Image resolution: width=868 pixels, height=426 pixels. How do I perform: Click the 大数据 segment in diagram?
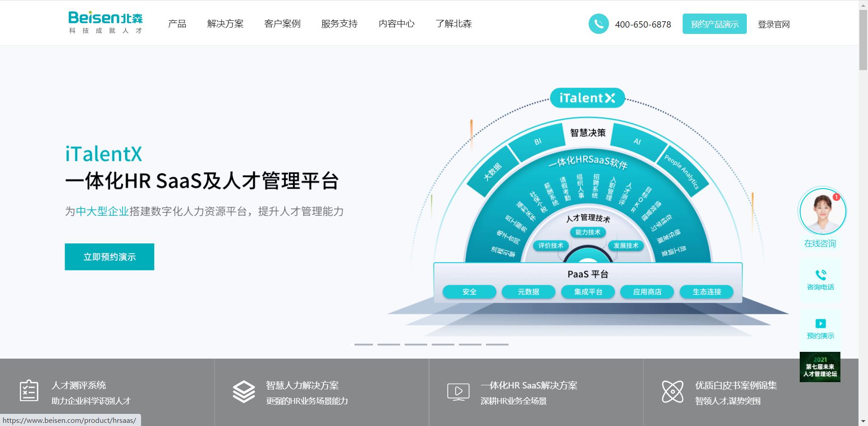coord(493,172)
